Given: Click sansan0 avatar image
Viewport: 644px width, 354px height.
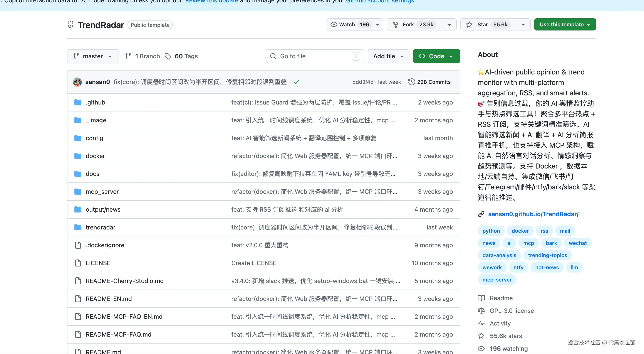Looking at the screenshot, I should (x=77, y=82).
